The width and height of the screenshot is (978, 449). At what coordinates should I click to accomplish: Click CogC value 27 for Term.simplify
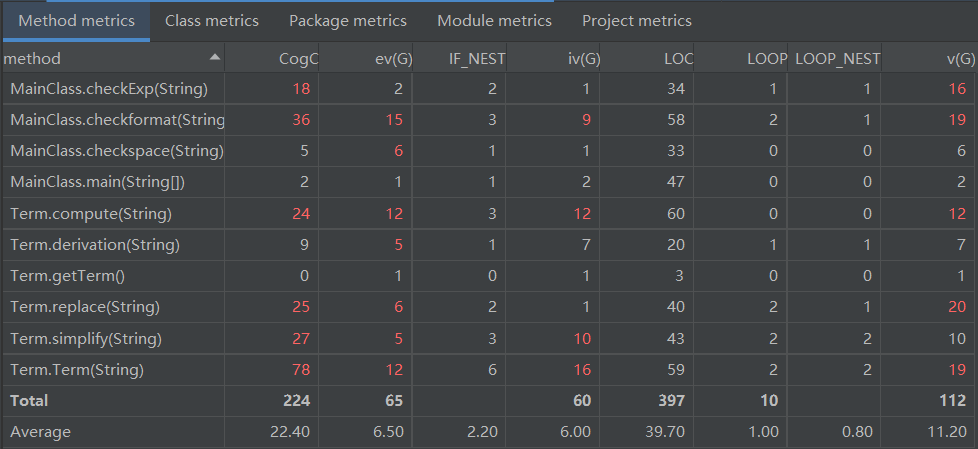[x=301, y=339]
